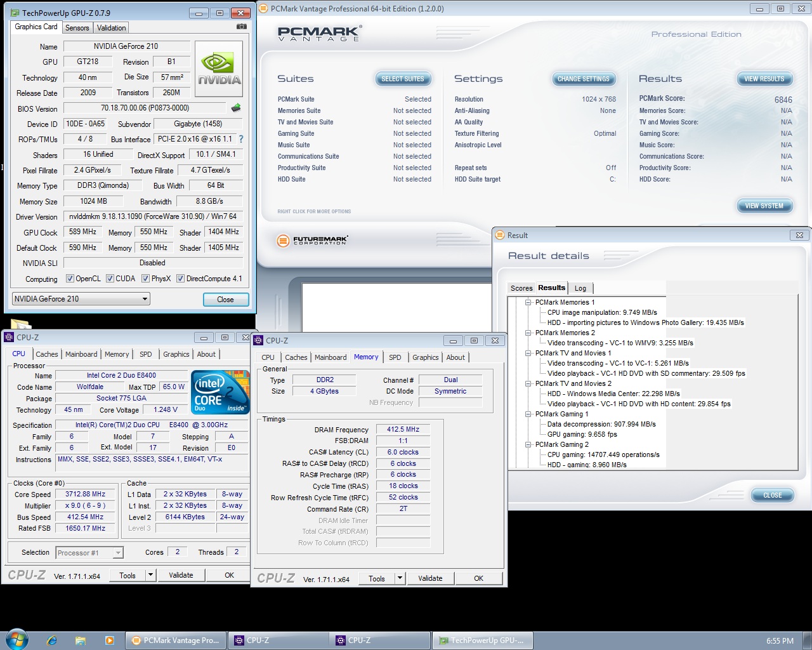
Task: Collapse the PCMark TV and Movies 1 node
Action: (528, 353)
